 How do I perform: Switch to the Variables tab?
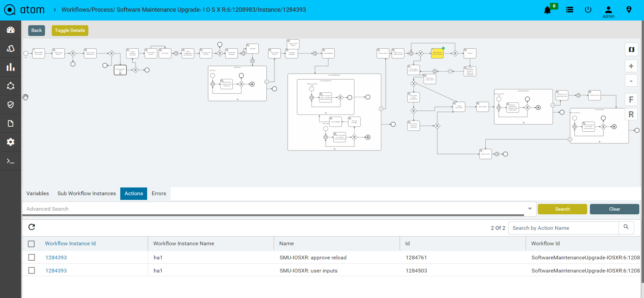click(x=38, y=194)
